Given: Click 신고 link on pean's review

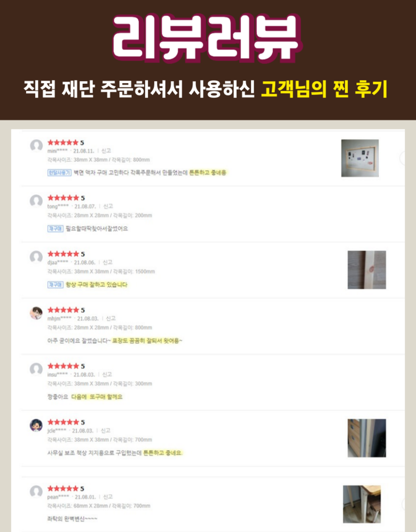Looking at the screenshot, I should point(108,497).
